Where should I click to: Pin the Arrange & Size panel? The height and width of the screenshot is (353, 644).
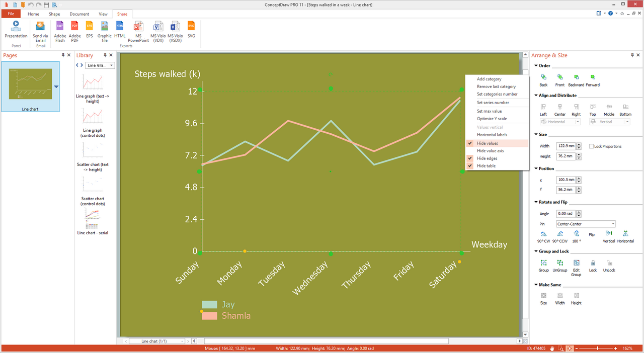coord(632,55)
